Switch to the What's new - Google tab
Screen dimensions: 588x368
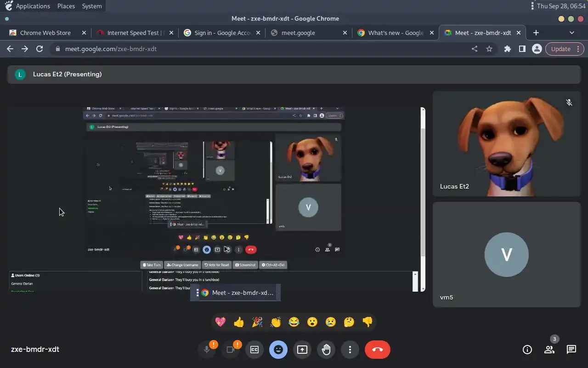point(395,33)
